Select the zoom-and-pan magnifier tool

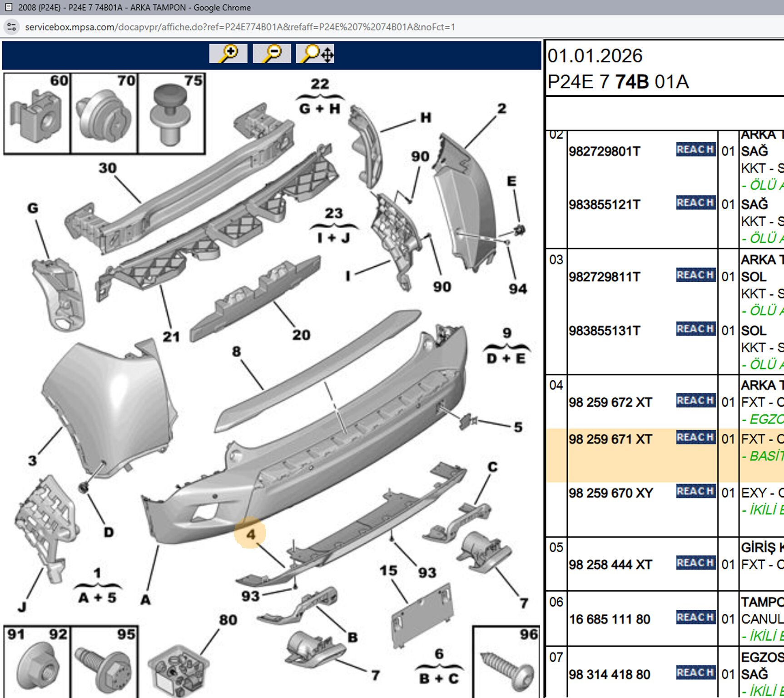coord(315,54)
